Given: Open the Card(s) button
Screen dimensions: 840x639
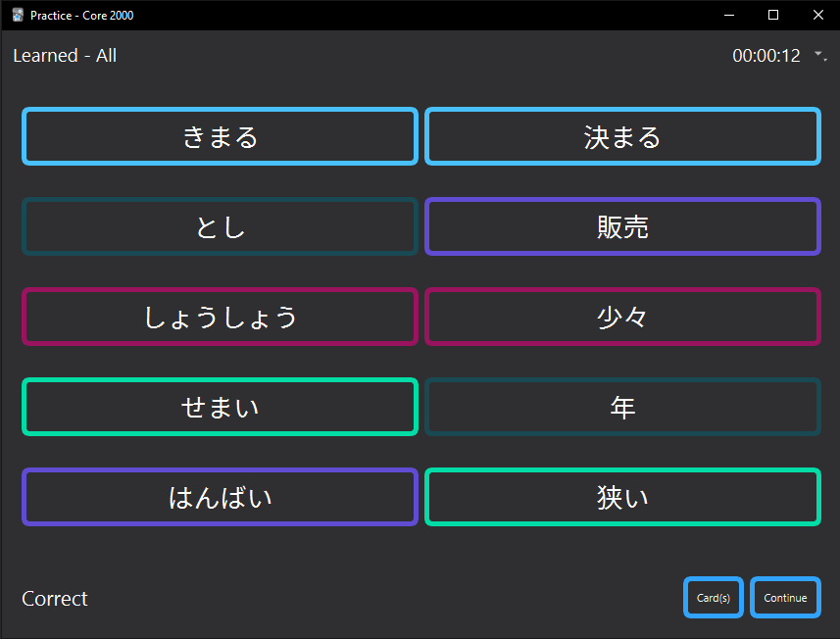Looking at the screenshot, I should 713,598.
